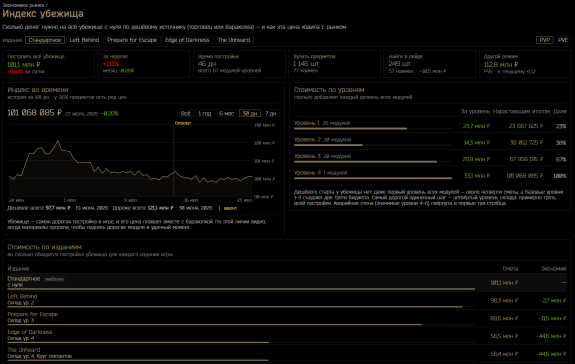Set chart range to 1 год
This screenshot has height=364, width=575.
205,114
